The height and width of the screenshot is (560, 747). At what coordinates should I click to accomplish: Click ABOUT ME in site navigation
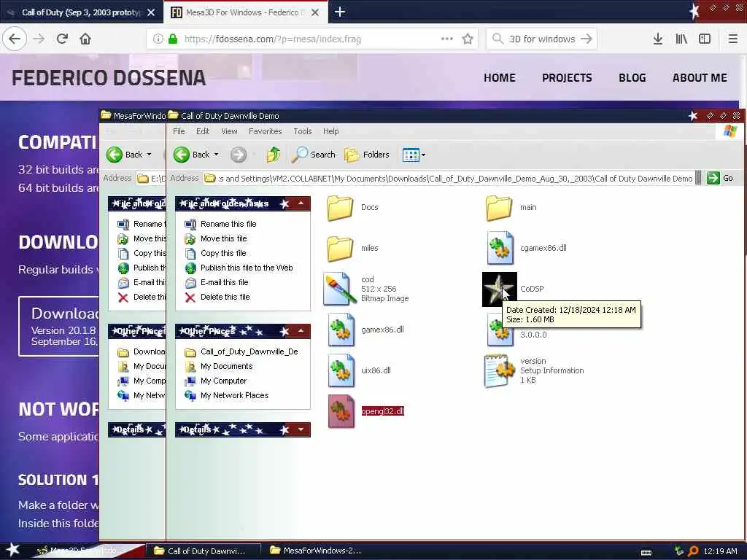coord(700,77)
